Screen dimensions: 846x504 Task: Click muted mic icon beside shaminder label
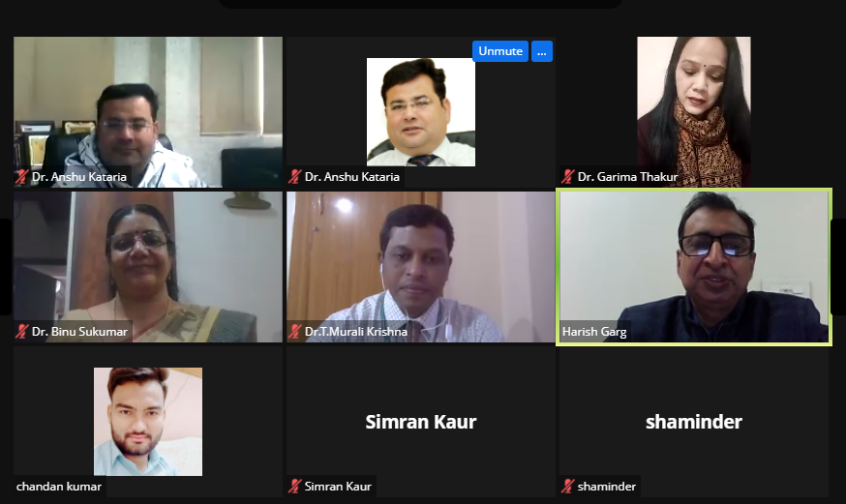(x=567, y=487)
